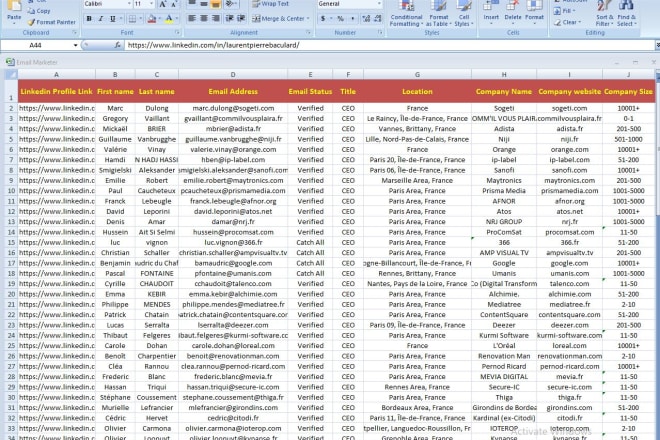The image size is (660, 440).
Task: Click the marc.dulong@sogeti.com cell
Action: pyautogui.click(x=233, y=108)
